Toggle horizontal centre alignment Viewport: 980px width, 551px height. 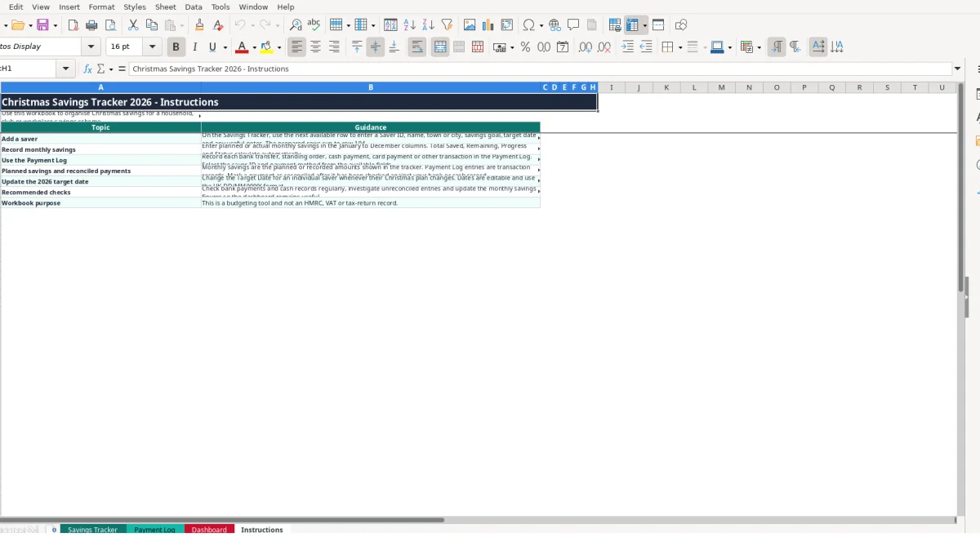(315, 47)
